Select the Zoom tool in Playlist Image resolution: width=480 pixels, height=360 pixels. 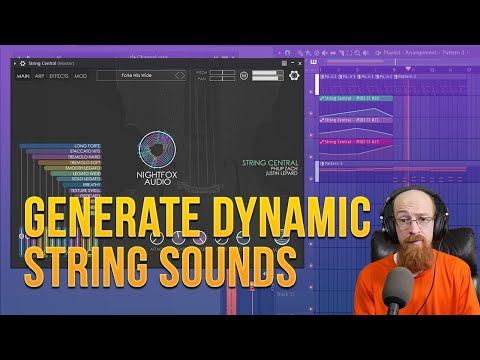(x=357, y=53)
